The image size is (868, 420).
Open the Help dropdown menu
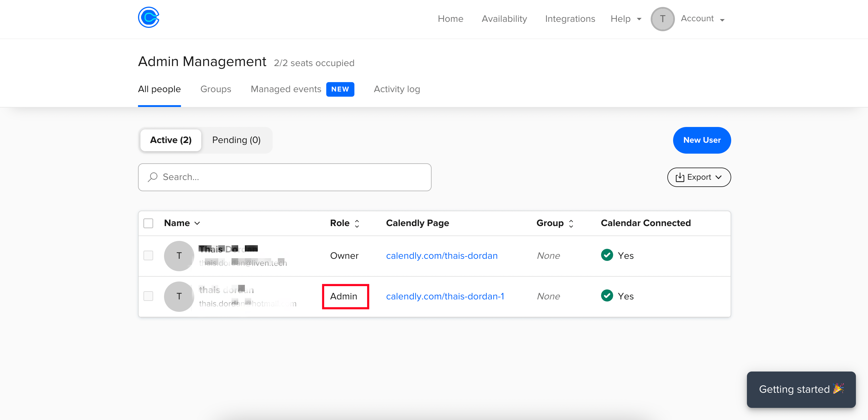coord(625,19)
